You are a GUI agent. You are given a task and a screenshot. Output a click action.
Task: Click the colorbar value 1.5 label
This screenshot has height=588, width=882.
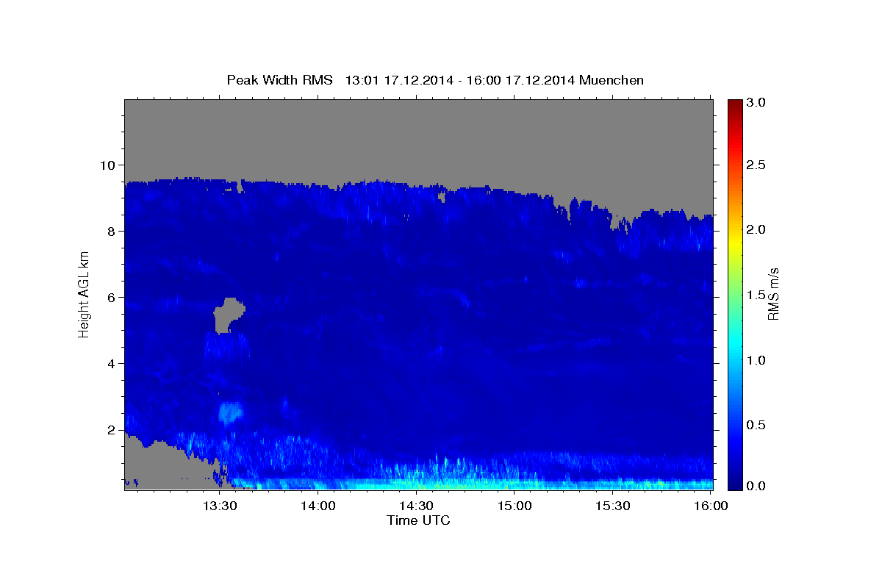[x=756, y=295]
